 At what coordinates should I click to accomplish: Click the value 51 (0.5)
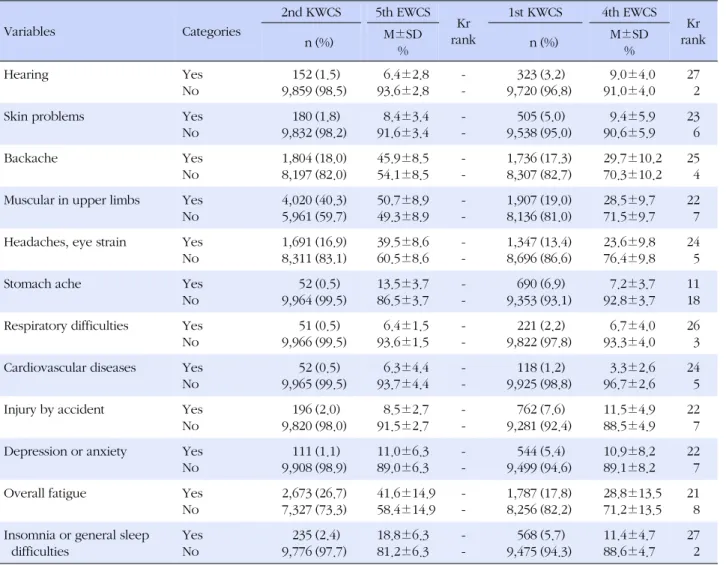coord(319,326)
